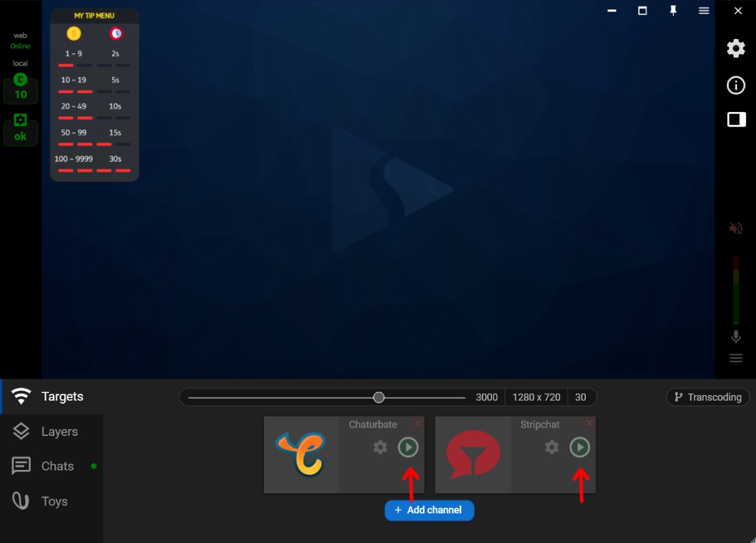Open the Transcoding options
Image resolution: width=756 pixels, height=543 pixels.
click(707, 397)
